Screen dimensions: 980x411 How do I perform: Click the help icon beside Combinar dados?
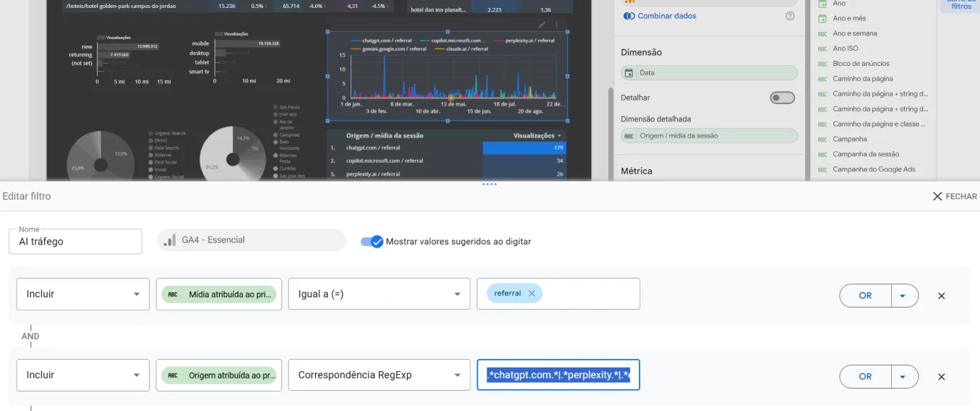click(x=790, y=16)
